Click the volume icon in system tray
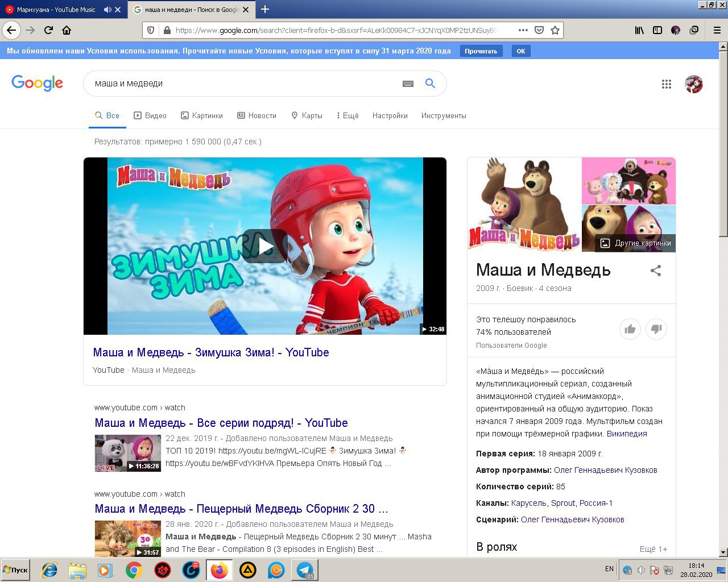Screen dimensions: 728x582 click(641, 570)
